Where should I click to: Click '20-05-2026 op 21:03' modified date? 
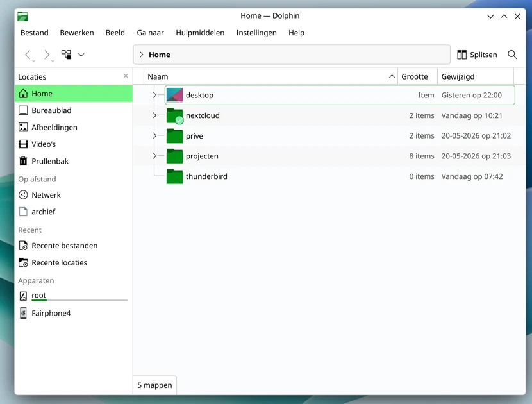coord(476,156)
